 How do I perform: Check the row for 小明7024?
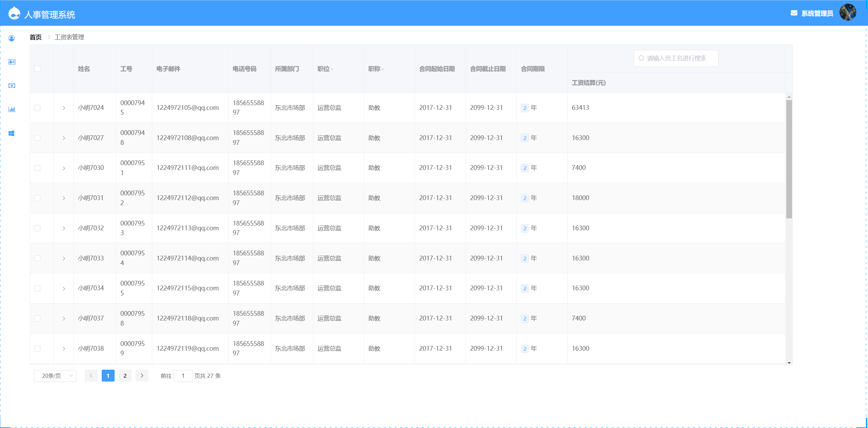pos(37,108)
